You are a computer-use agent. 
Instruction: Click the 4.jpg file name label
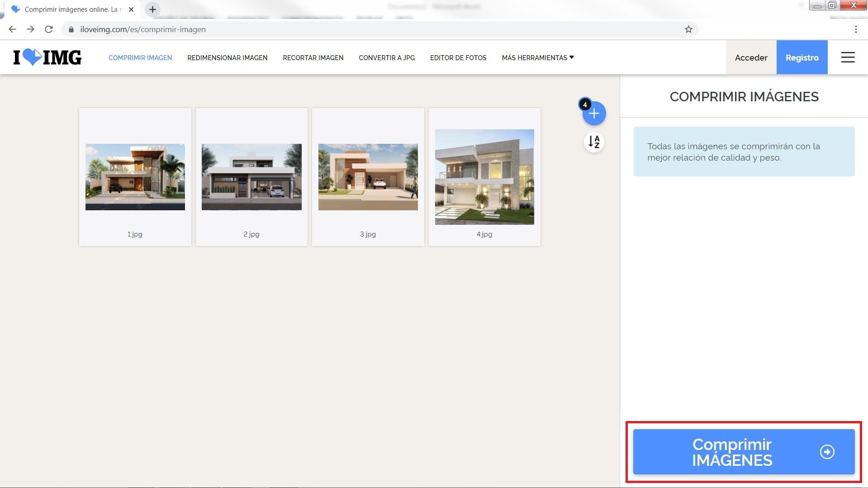click(x=484, y=234)
